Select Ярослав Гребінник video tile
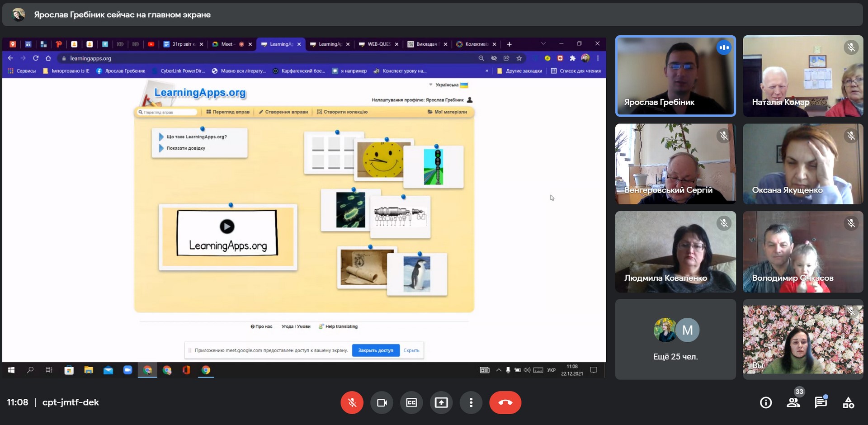Viewport: 868px width, 425px height. click(x=675, y=76)
